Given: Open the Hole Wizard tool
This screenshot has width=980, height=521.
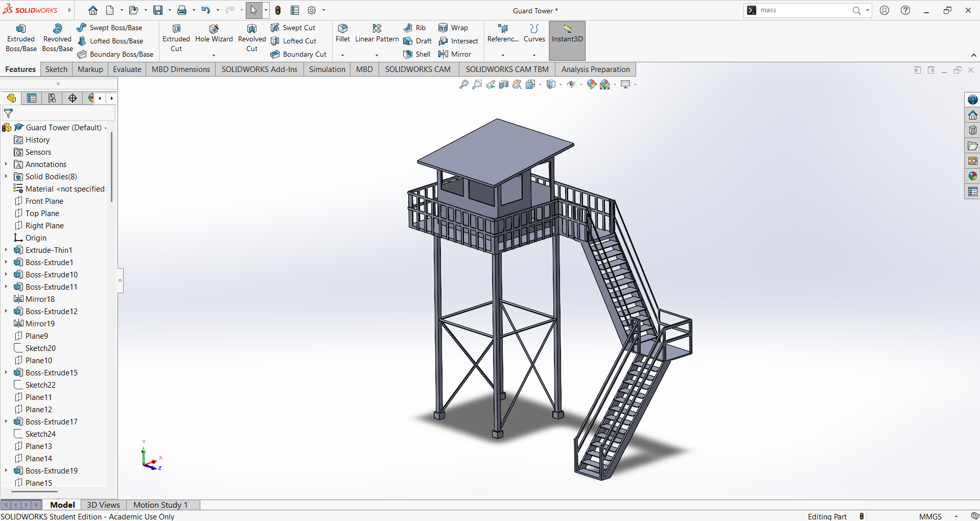Looking at the screenshot, I should pyautogui.click(x=214, y=33).
